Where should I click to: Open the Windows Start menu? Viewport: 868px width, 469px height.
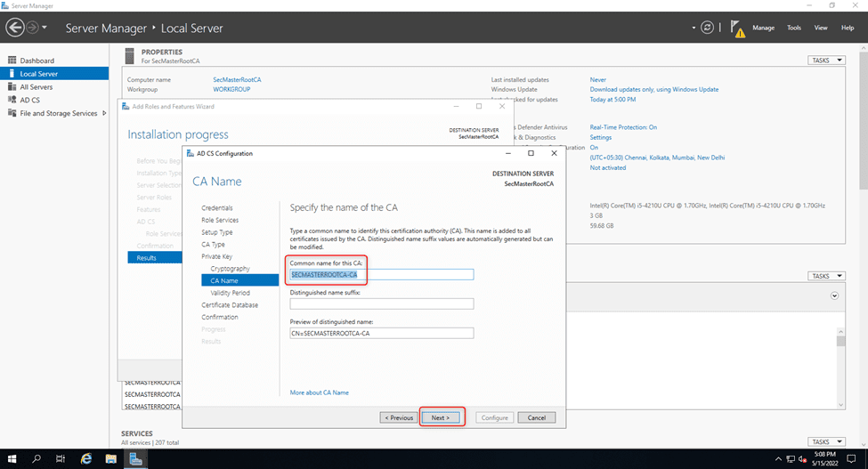[x=12, y=458]
